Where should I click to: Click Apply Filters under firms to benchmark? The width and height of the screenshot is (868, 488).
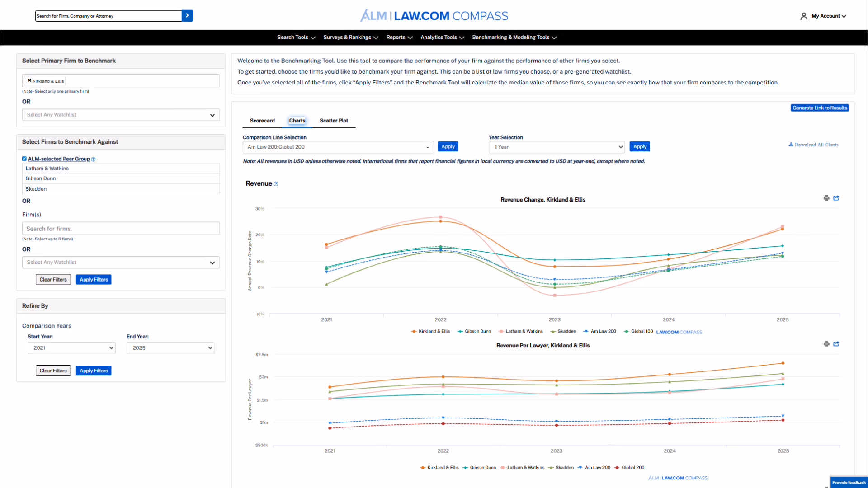pos(94,280)
